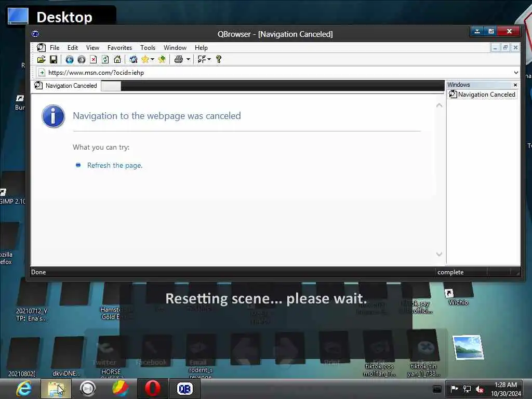Viewport: 532px width, 399px height.
Task: Click the Desktop label icon at top-left
Action: click(18, 16)
